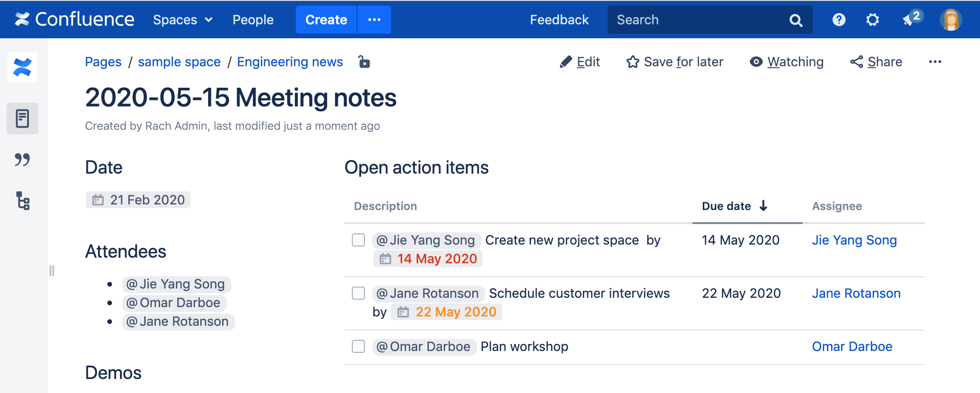Click the space logo in sidebar
The image size is (980, 393).
[22, 67]
